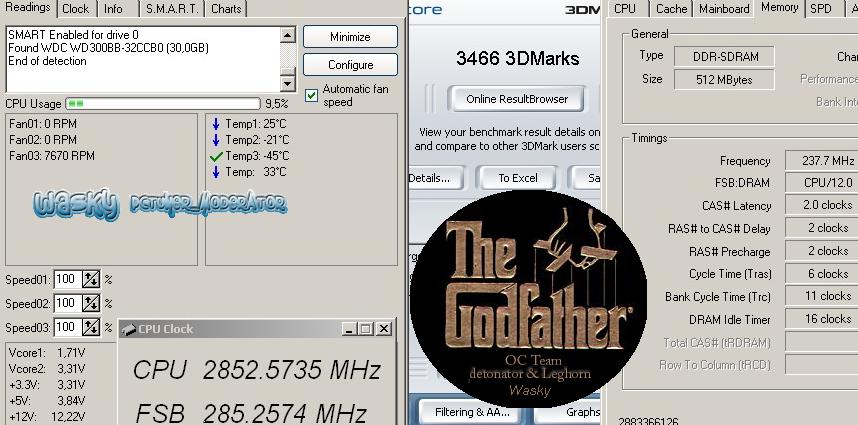The width and height of the screenshot is (858, 425).
Task: Toggle the Automatic fan speed checkbox
Action: click(x=312, y=96)
